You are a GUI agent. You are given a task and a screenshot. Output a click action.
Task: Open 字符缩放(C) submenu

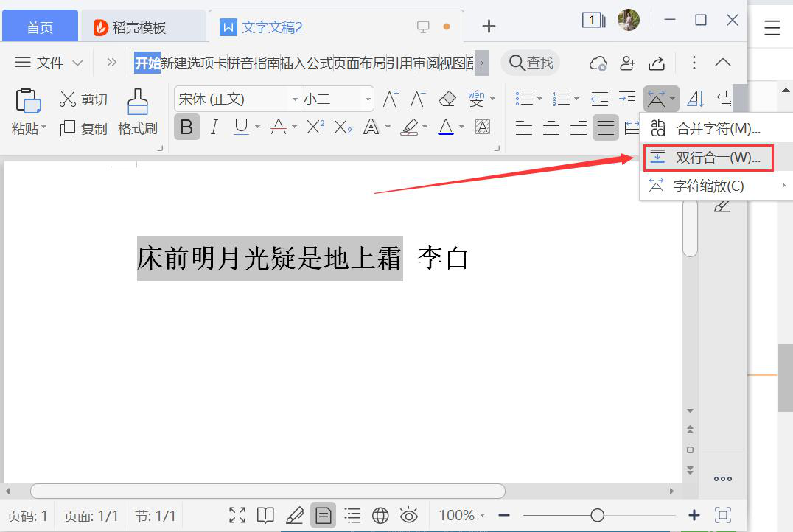point(717,186)
